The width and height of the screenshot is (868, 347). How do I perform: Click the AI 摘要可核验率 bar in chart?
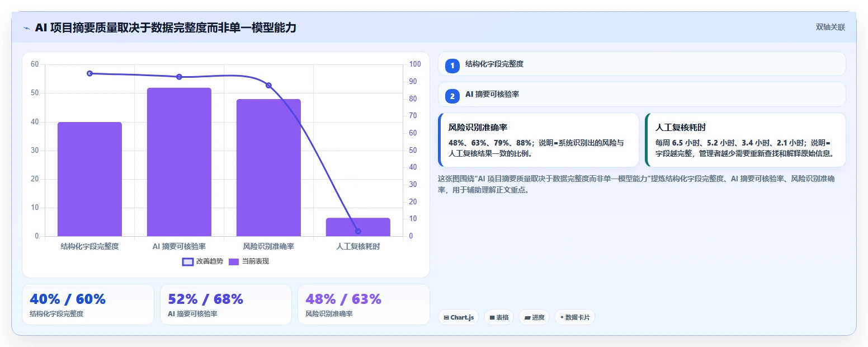pos(179,162)
